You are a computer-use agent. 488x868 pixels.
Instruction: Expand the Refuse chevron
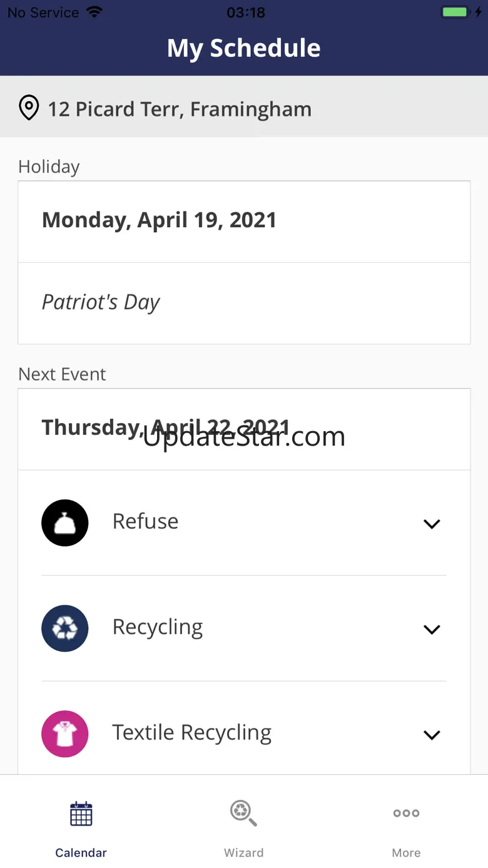(x=432, y=524)
